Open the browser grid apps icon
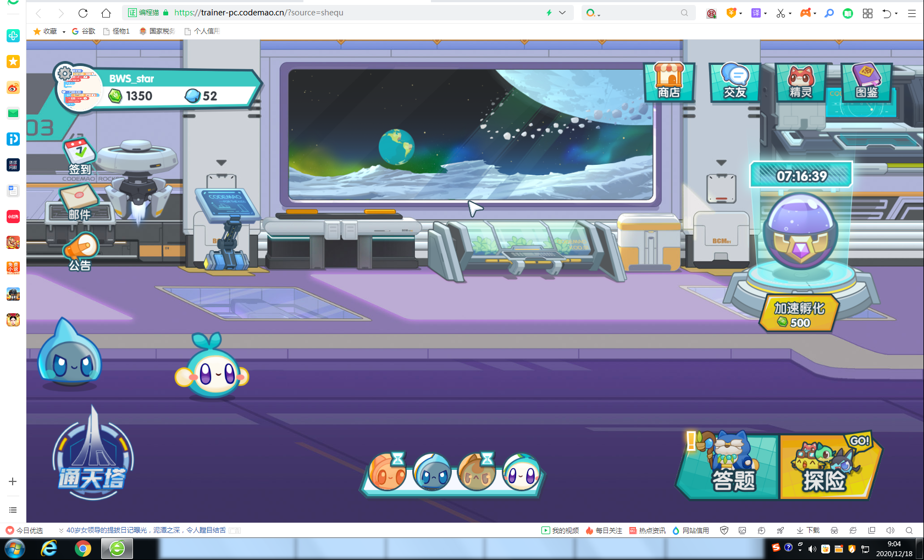 [x=868, y=13]
